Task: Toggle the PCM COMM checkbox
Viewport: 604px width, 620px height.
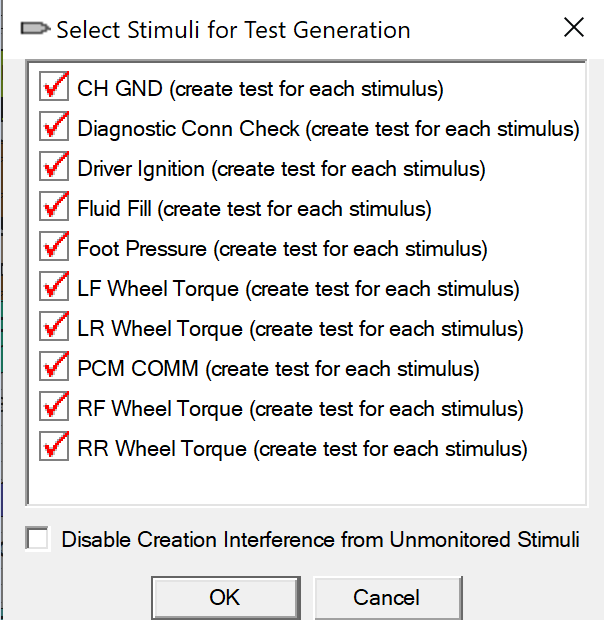Action: click(54, 366)
